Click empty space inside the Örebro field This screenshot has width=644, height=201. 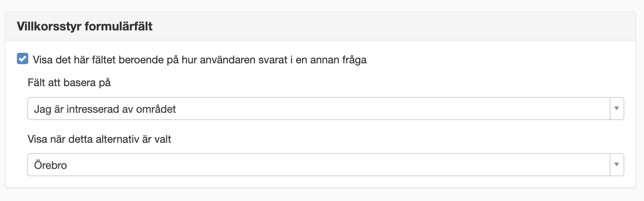tap(338, 164)
